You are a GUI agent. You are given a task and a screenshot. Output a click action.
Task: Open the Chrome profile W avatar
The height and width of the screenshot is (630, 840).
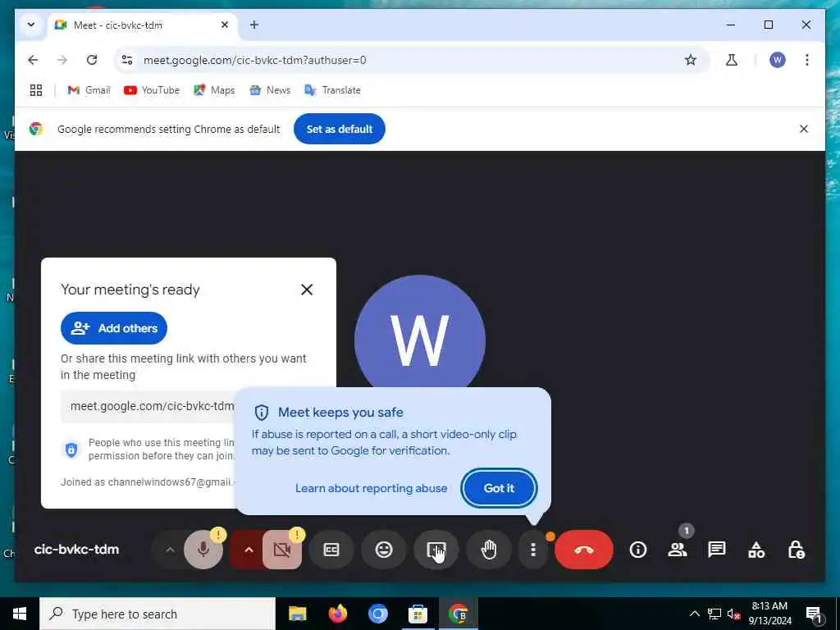pyautogui.click(x=778, y=60)
